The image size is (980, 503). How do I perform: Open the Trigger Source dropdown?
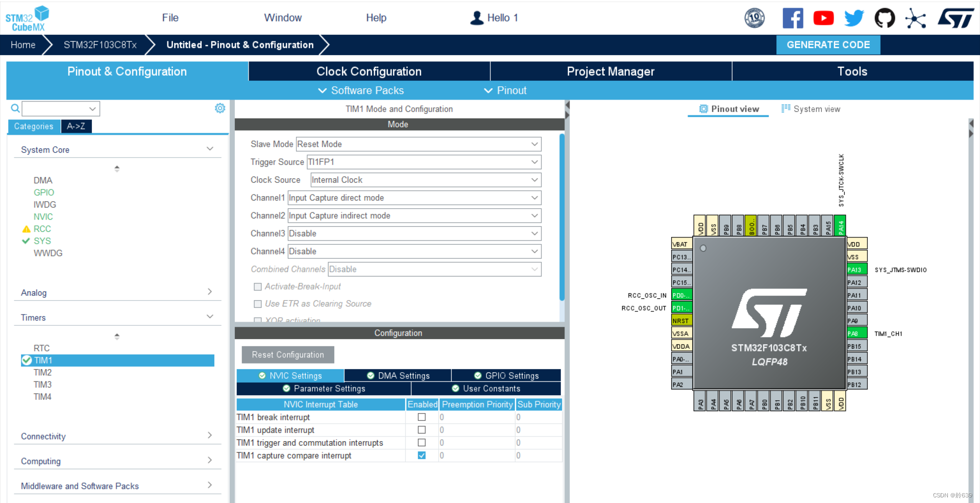(424, 162)
